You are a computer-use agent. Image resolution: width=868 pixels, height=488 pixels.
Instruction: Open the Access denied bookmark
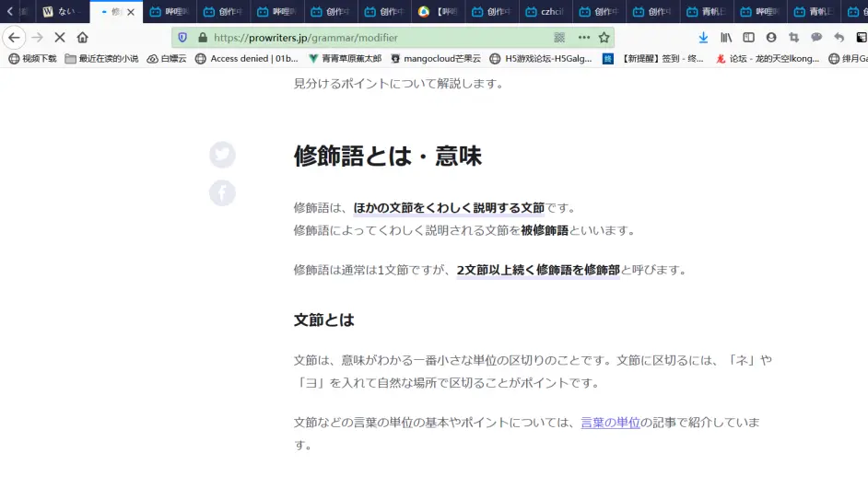tap(247, 59)
